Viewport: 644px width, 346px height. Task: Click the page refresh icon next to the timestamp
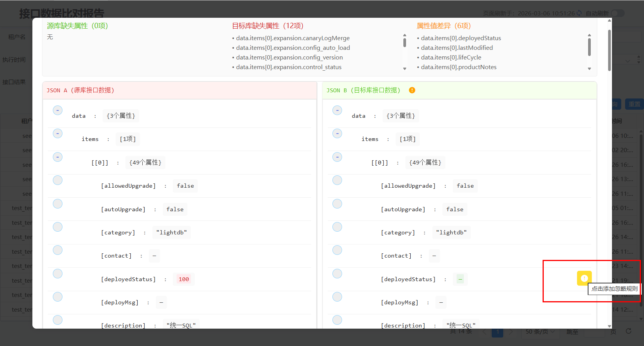(579, 13)
